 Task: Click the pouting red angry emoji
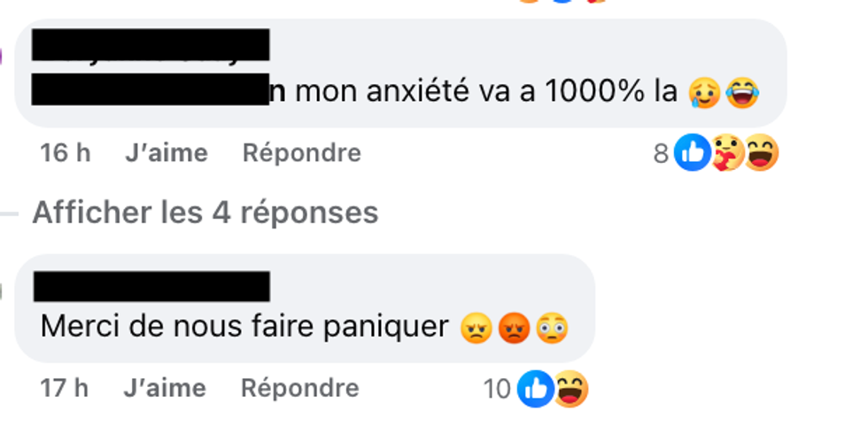click(515, 328)
